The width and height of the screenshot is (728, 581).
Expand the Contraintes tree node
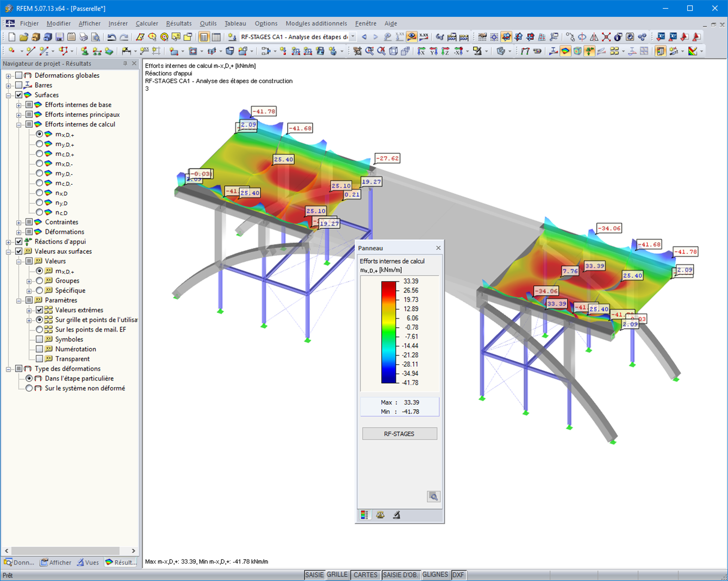pyautogui.click(x=19, y=222)
